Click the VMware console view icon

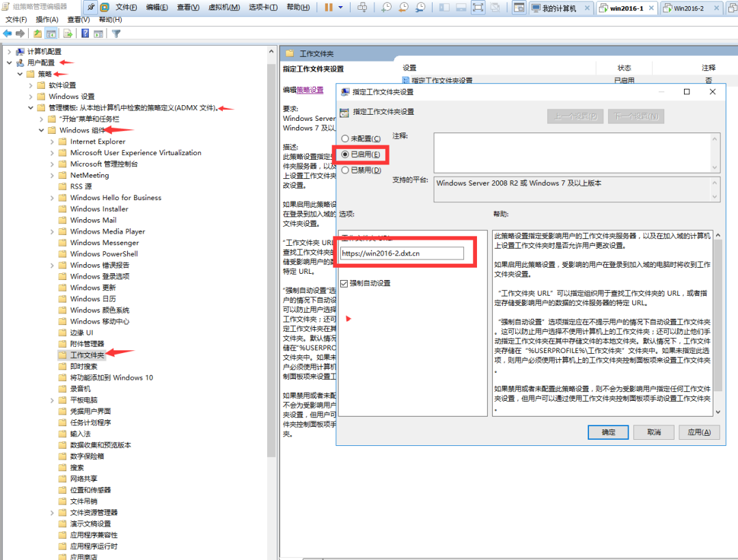pos(519,7)
